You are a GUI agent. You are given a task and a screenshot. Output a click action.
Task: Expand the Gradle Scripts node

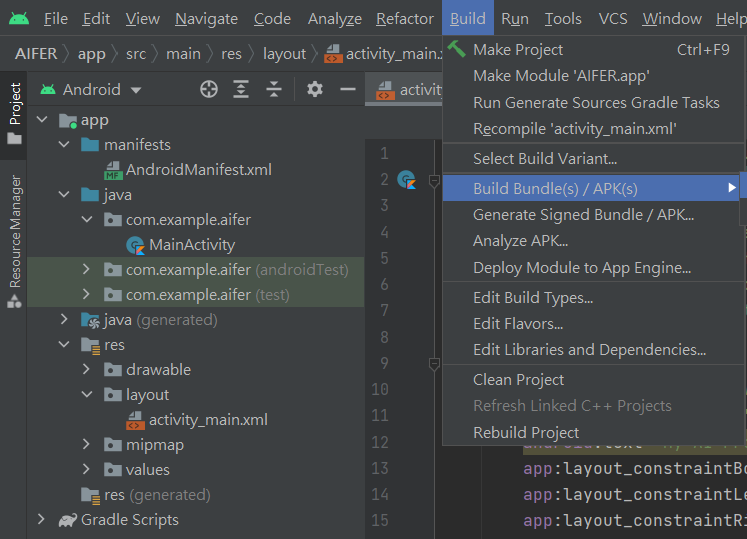[41, 519]
